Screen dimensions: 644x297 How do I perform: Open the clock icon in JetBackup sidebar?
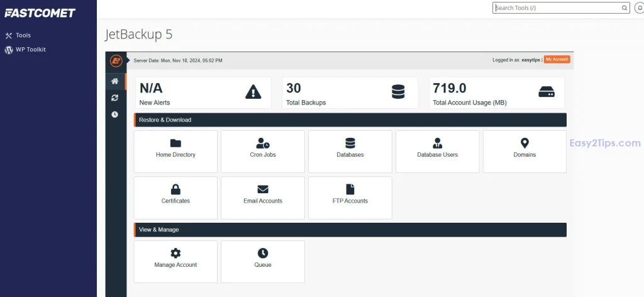[114, 114]
